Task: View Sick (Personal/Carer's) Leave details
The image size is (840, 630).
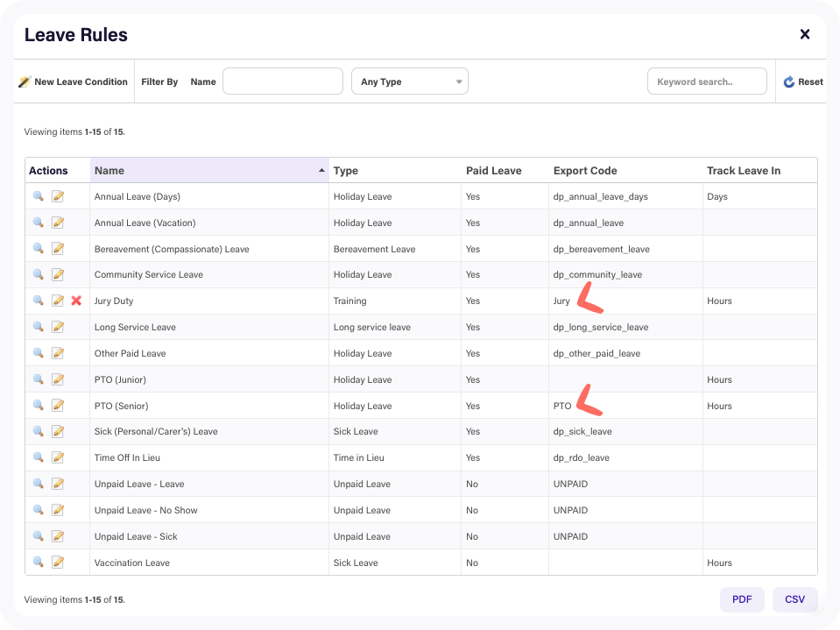Action: 38,431
